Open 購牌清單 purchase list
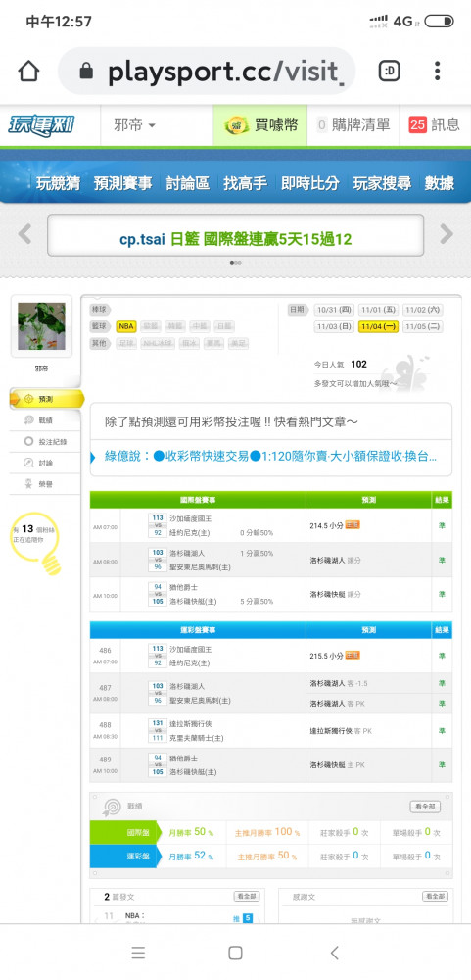Viewport: 471px width, 980px height. coord(353,125)
